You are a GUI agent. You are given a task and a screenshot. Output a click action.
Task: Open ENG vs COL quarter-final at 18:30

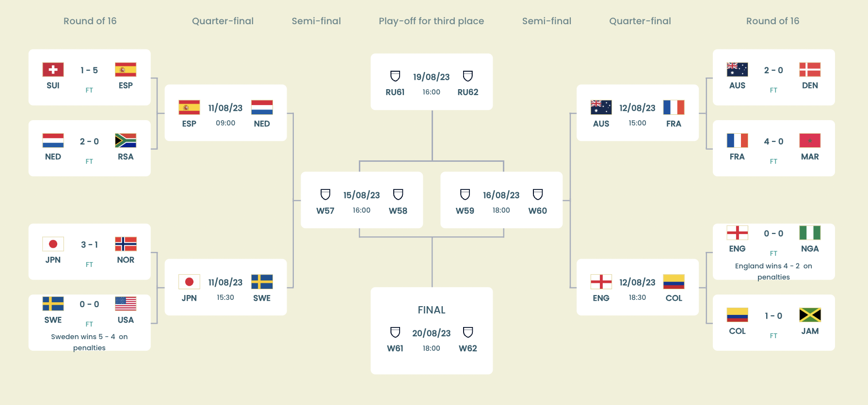pyautogui.click(x=637, y=287)
